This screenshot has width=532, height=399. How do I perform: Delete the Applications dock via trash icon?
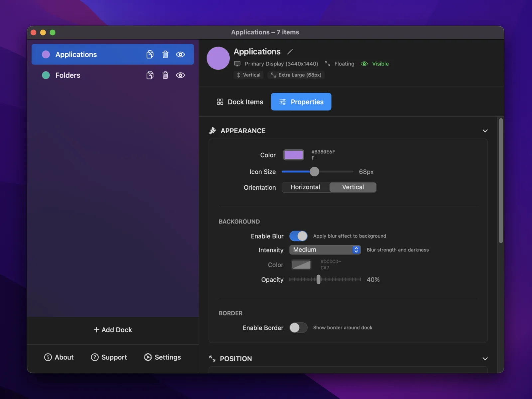click(165, 54)
